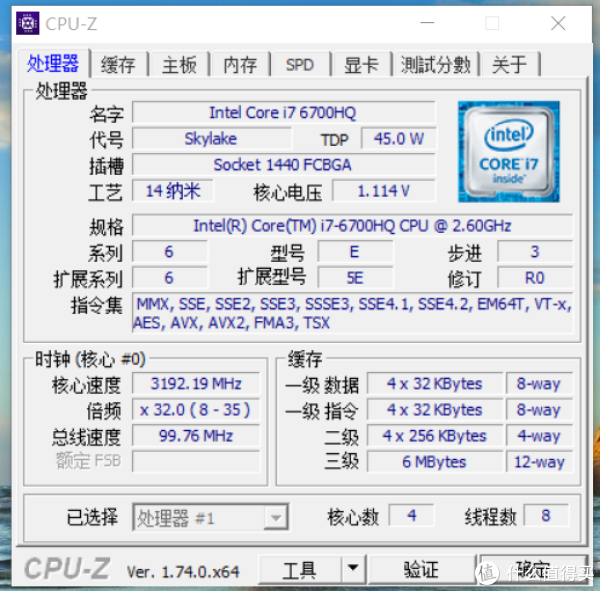Select the 显卡 tab
Image resolution: width=600 pixels, height=591 pixels.
[361, 64]
